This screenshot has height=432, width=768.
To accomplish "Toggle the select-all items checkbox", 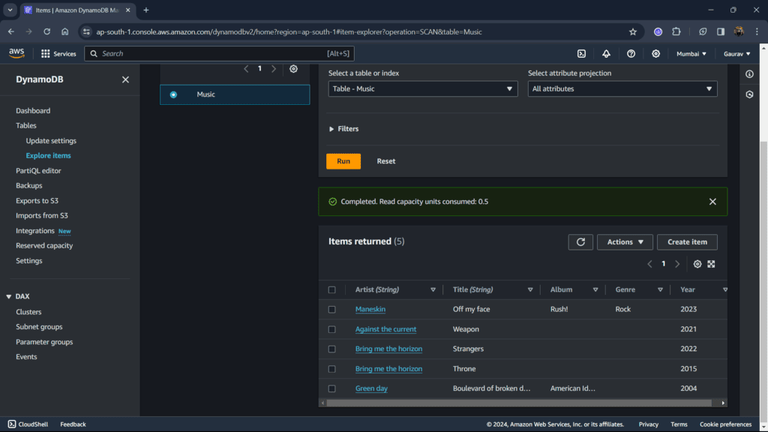I will tap(332, 290).
